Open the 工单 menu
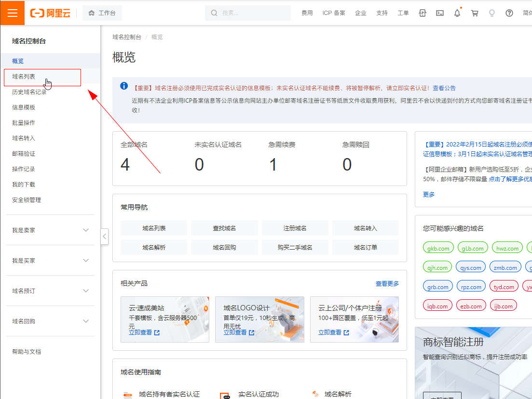 [x=403, y=13]
